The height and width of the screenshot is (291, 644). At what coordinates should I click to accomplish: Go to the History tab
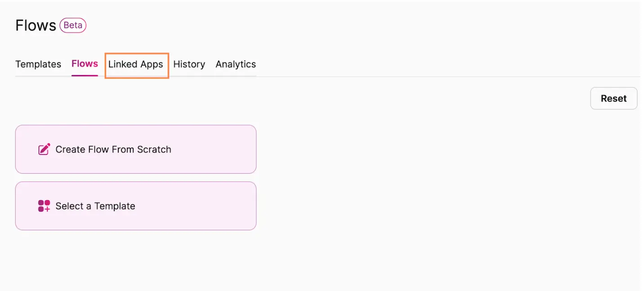coord(189,64)
